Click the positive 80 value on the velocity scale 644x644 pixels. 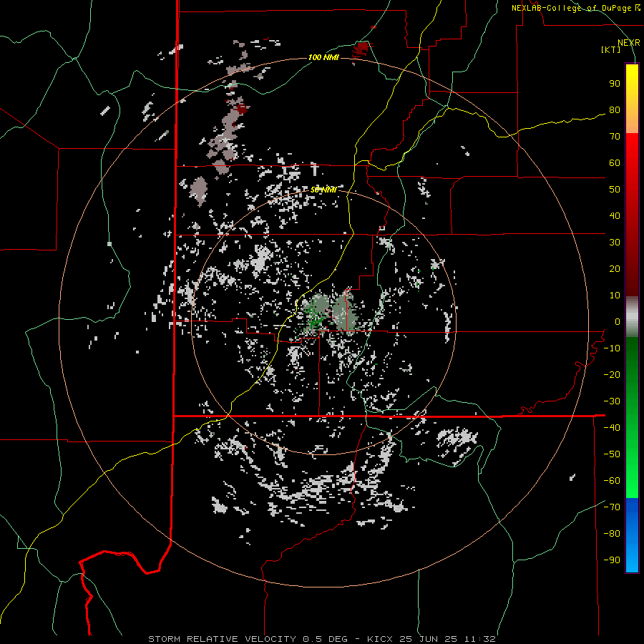click(x=615, y=110)
